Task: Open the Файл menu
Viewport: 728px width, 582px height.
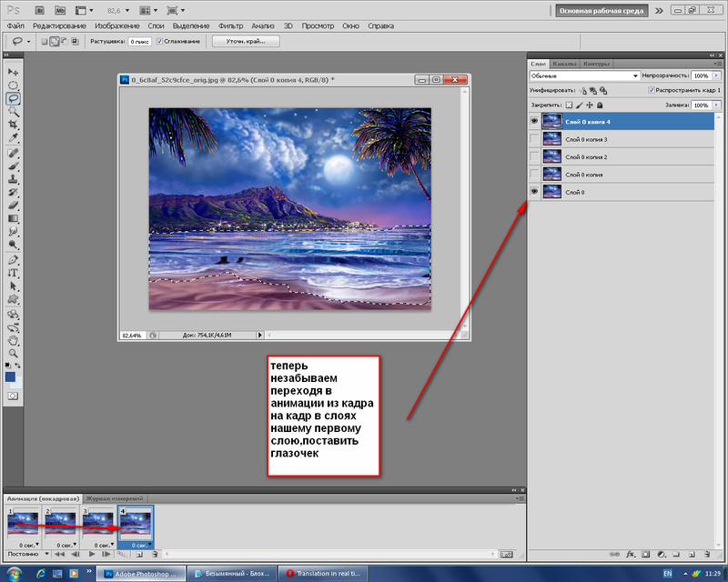Action: 15,26
